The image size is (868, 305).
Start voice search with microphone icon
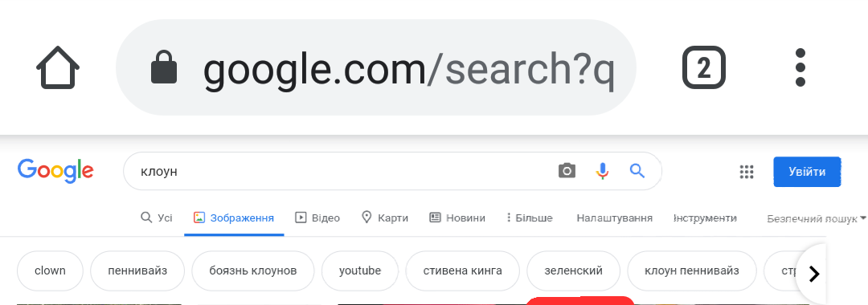[602, 171]
